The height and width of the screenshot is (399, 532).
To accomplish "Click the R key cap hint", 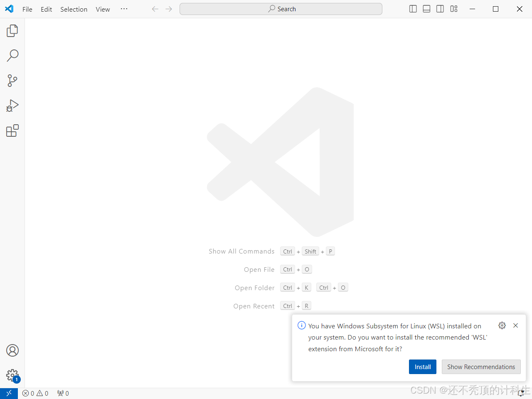I will 307,306.
